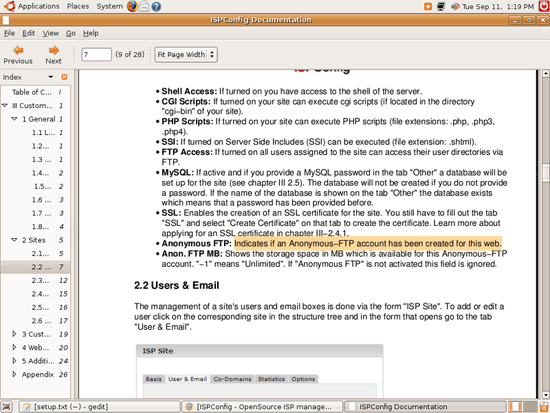Open the Fit Page Width zoom dropdown
The width and height of the screenshot is (550, 413).
(186, 55)
